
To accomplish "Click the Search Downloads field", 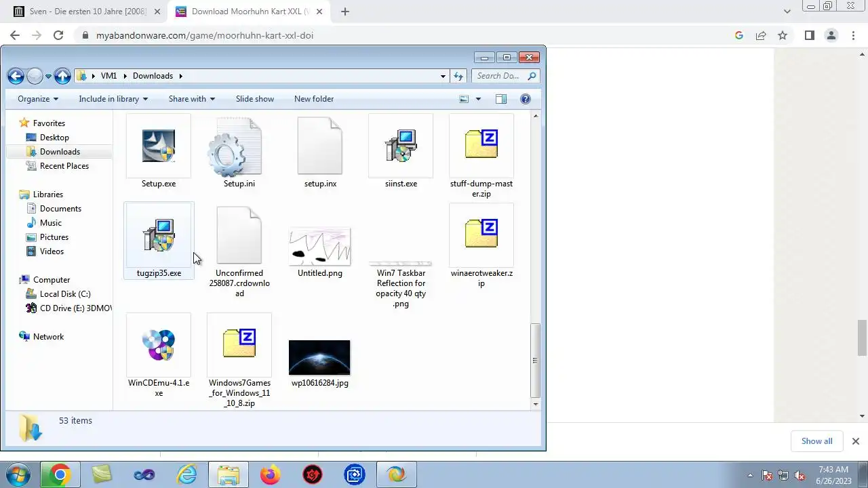I will tap(506, 76).
